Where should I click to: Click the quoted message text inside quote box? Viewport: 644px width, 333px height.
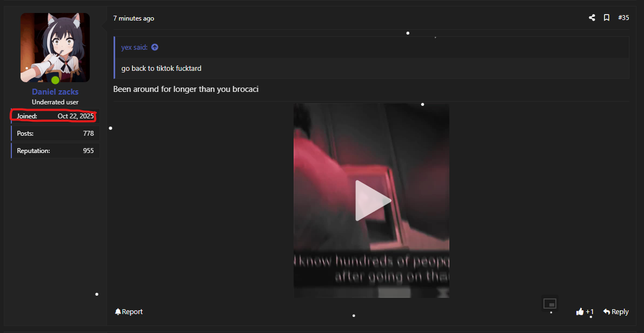161,69
